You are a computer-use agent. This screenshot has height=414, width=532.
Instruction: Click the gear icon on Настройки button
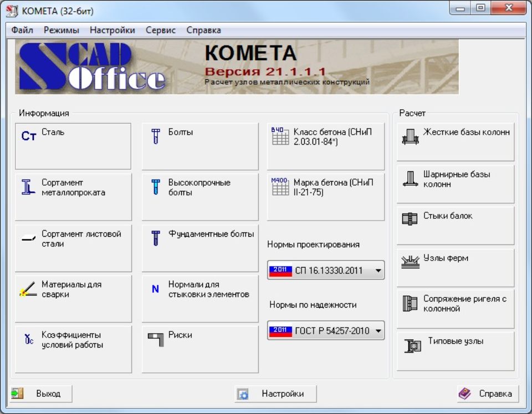point(243,394)
